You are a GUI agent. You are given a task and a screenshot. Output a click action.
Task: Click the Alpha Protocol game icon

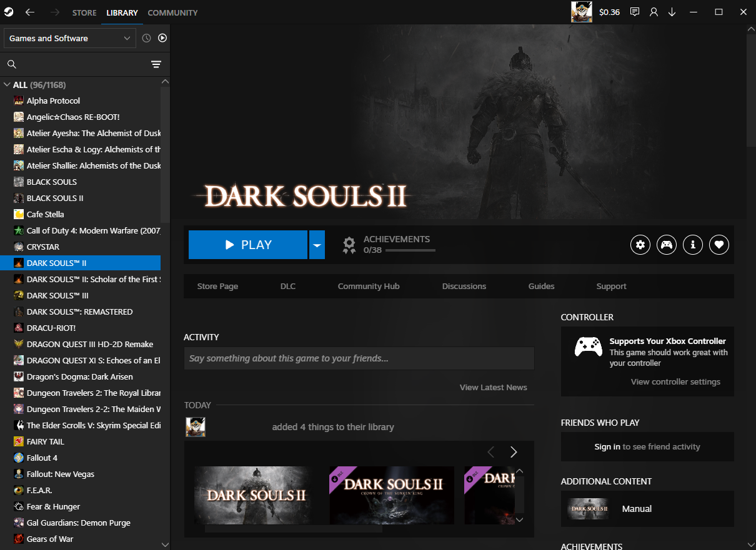tap(19, 101)
